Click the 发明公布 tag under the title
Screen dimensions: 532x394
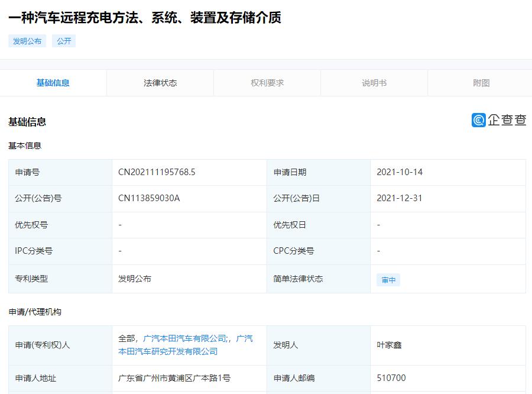tap(27, 41)
